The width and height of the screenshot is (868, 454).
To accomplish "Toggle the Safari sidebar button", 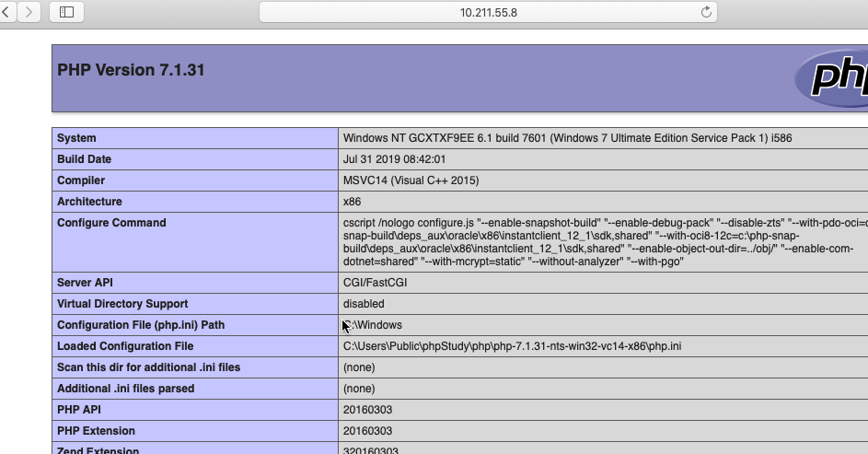I will tap(66, 12).
